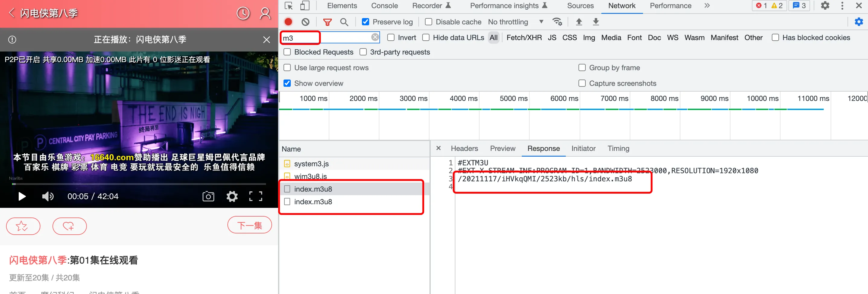Open the Headers tab of request
This screenshot has height=294, width=868.
point(464,148)
